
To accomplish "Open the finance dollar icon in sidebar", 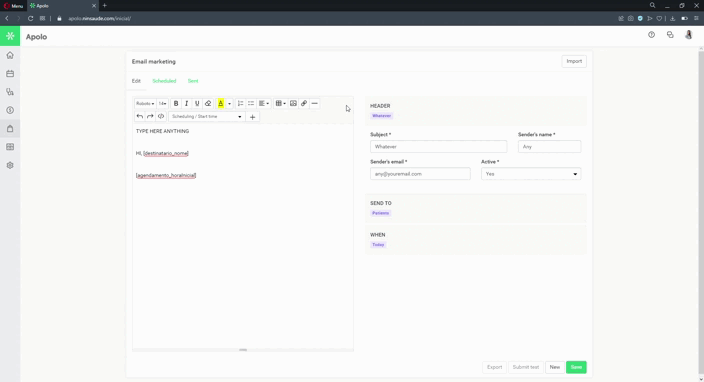I will [10, 110].
